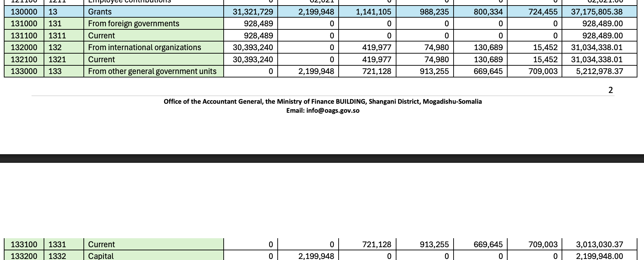The width and height of the screenshot is (644, 260).
Task: Select the code cell 133200
Action: (24, 256)
